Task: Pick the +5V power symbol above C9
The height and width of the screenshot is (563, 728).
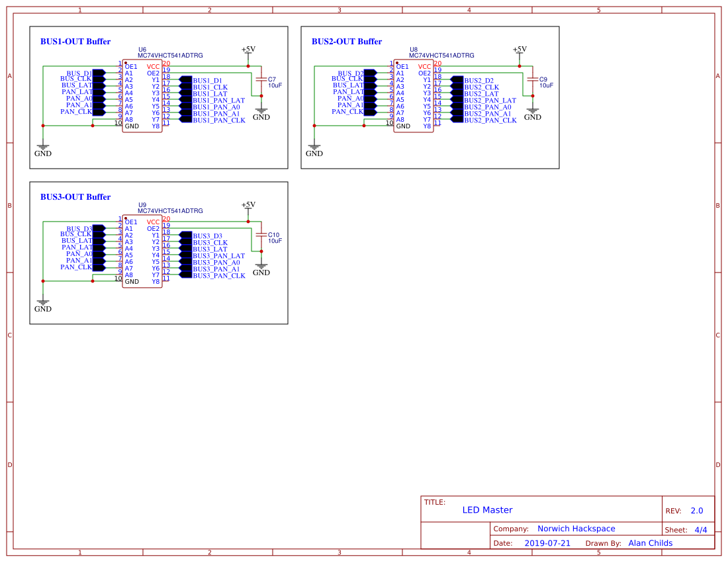Action: coord(520,52)
